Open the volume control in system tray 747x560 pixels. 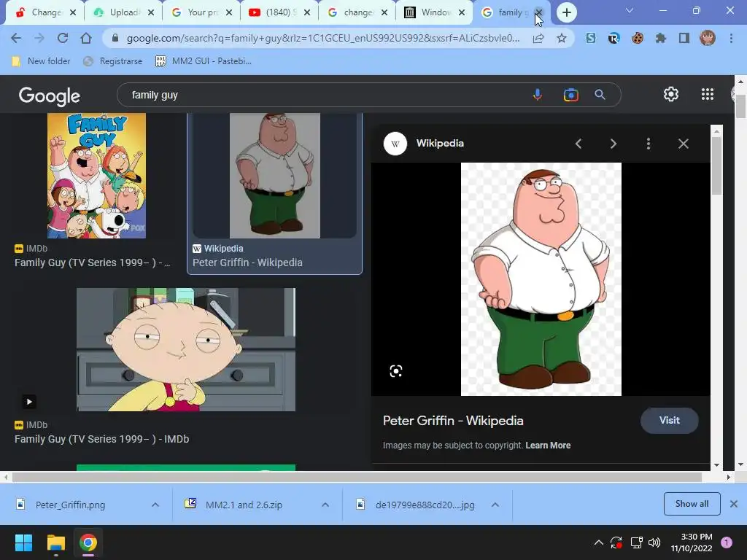coord(654,542)
